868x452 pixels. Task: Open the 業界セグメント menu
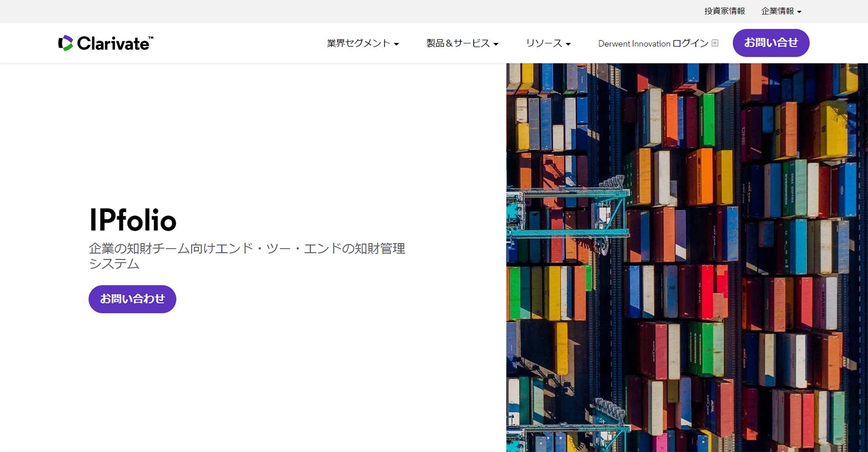click(363, 43)
